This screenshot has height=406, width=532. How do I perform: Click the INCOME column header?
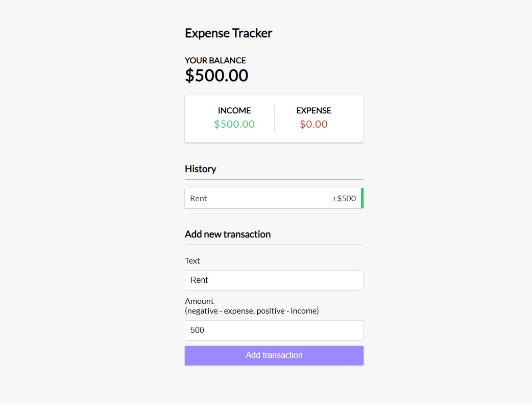pyautogui.click(x=234, y=110)
